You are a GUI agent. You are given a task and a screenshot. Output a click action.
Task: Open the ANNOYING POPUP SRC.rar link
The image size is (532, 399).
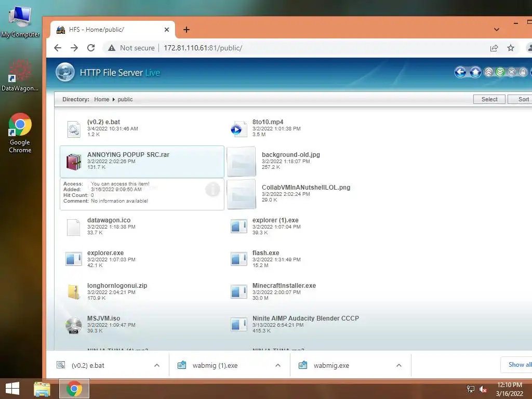click(128, 154)
